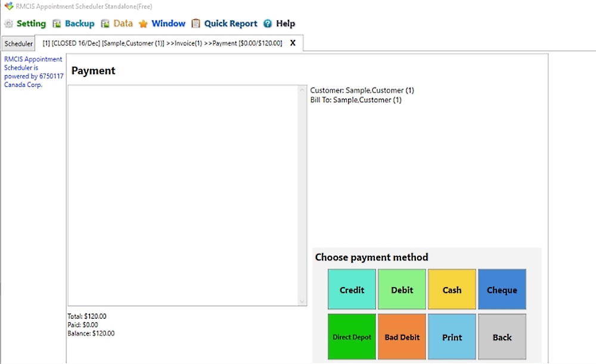The height and width of the screenshot is (364, 596).
Task: Select the Bad Debit button
Action: [402, 337]
